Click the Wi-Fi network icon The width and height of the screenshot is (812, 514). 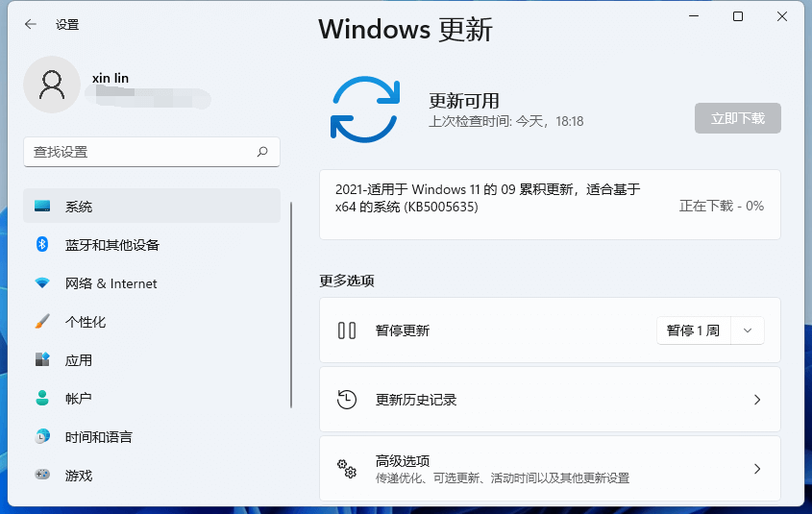[x=42, y=282]
